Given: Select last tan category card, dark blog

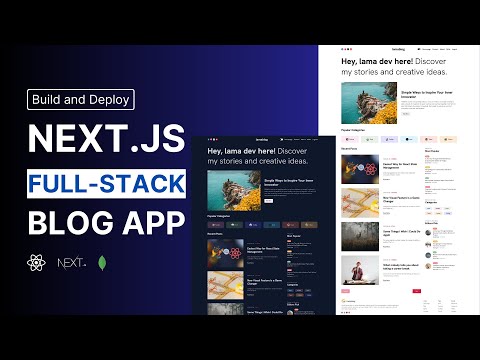Looking at the screenshot, I should (x=309, y=225).
